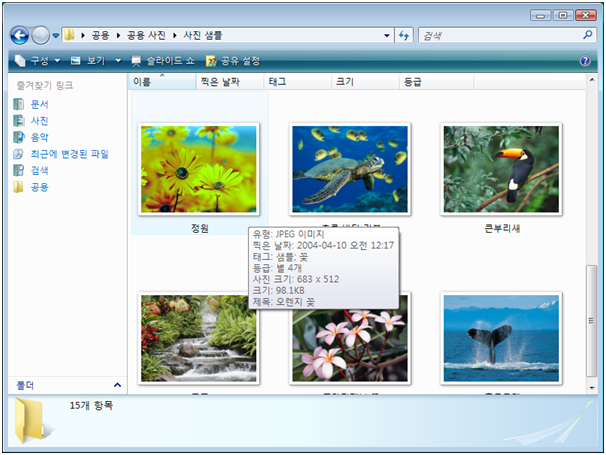606x455 pixels.
Task: Open the 검색 favorite link
Action: click(39, 170)
